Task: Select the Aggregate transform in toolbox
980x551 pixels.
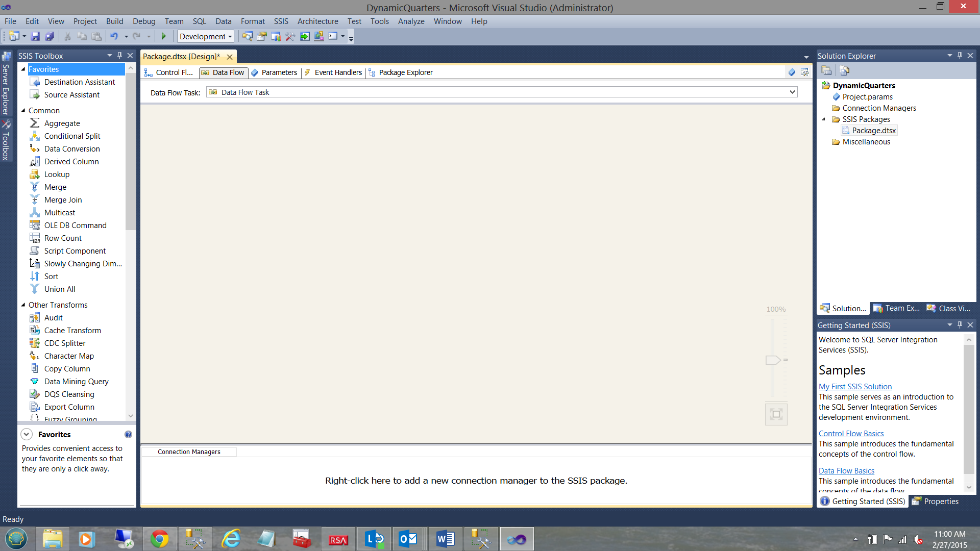Action: pyautogui.click(x=62, y=123)
